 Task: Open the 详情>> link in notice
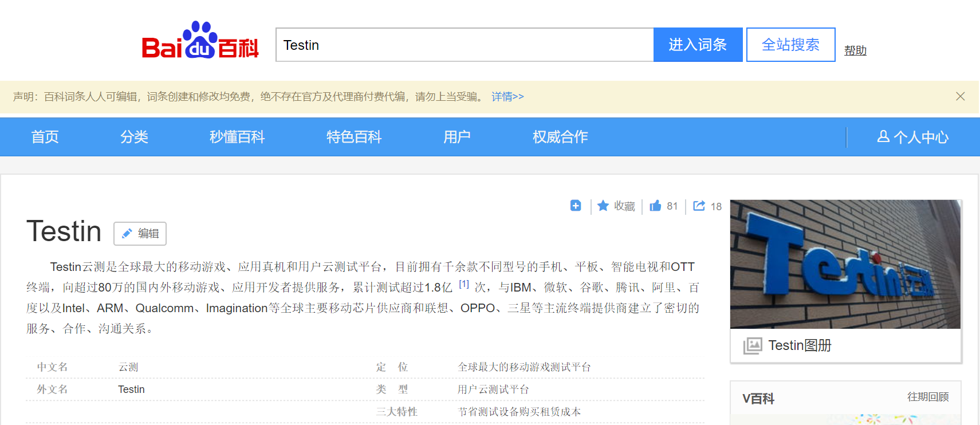[x=507, y=97]
